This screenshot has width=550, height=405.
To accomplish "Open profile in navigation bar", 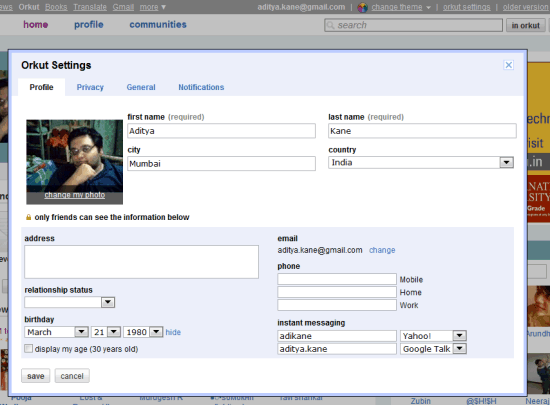I will coord(89,25).
